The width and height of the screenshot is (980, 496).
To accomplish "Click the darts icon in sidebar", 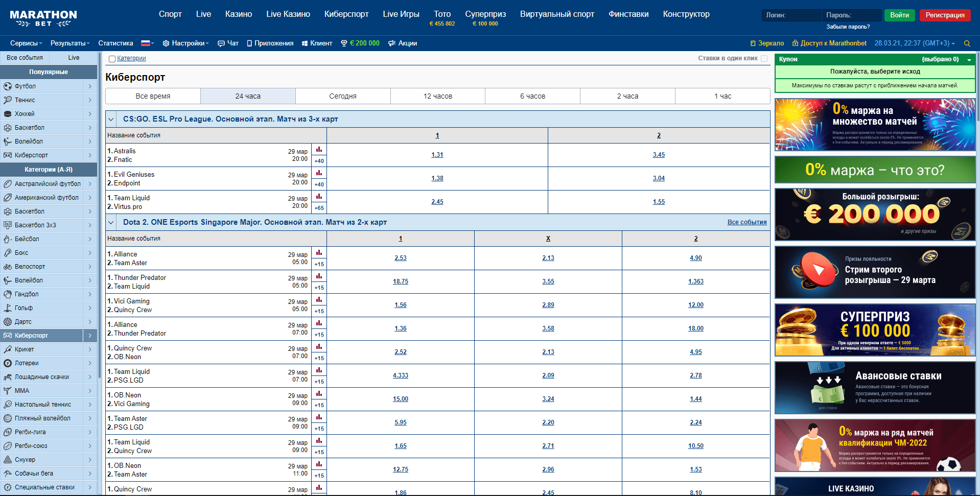I will click(x=8, y=322).
